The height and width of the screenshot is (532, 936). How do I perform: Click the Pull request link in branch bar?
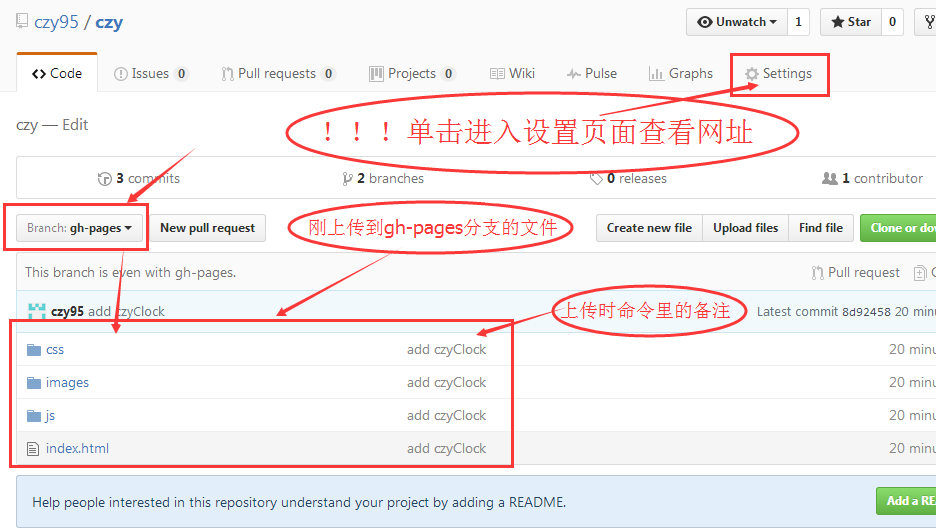[x=855, y=273]
